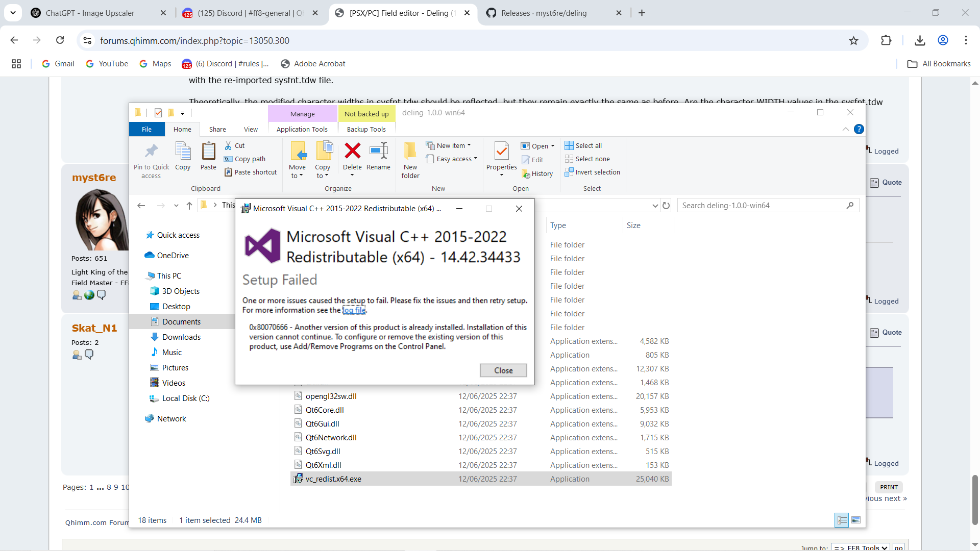Switch to the View ribbon tab
Image resolution: width=980 pixels, height=551 pixels.
pos(251,130)
